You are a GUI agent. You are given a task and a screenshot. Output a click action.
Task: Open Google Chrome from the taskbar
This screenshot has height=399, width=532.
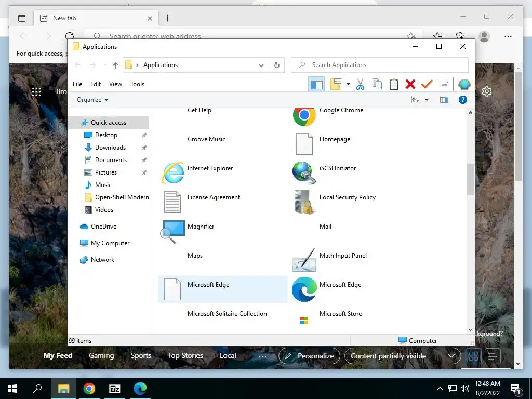tap(89, 389)
